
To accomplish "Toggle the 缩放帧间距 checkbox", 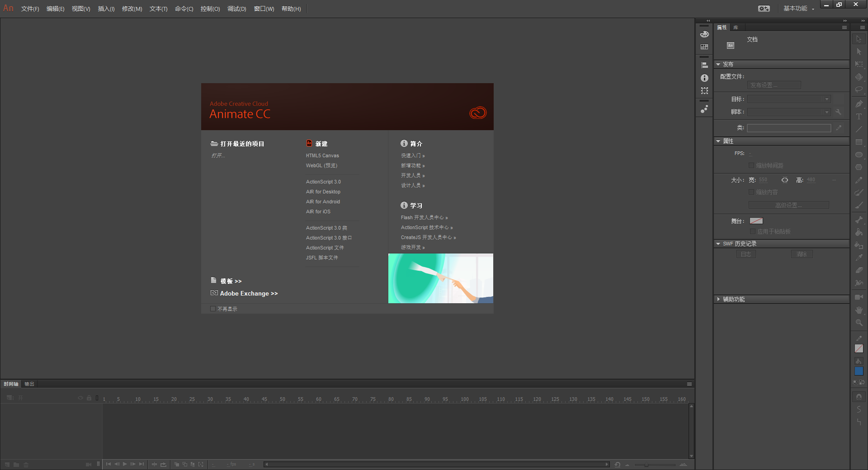I will [x=751, y=166].
